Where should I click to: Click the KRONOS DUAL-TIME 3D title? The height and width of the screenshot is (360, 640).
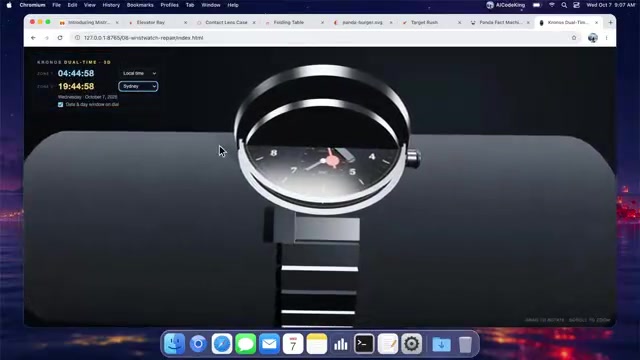(x=74, y=62)
